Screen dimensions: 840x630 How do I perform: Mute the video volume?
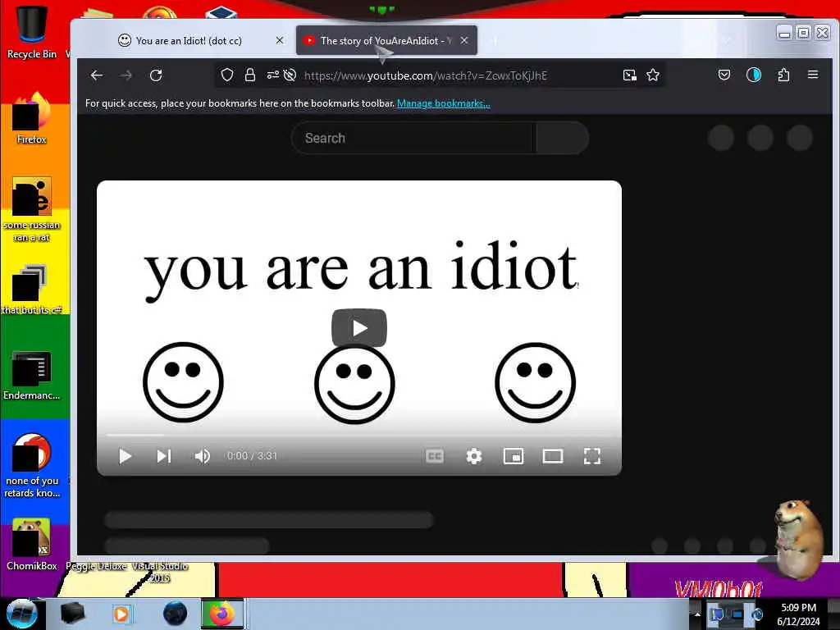(203, 456)
